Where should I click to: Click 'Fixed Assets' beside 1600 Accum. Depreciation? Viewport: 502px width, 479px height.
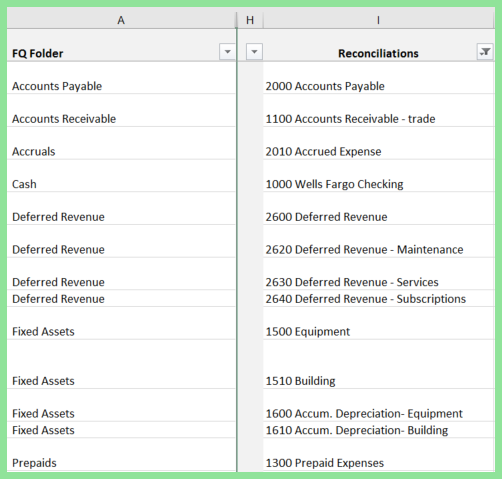(x=121, y=405)
